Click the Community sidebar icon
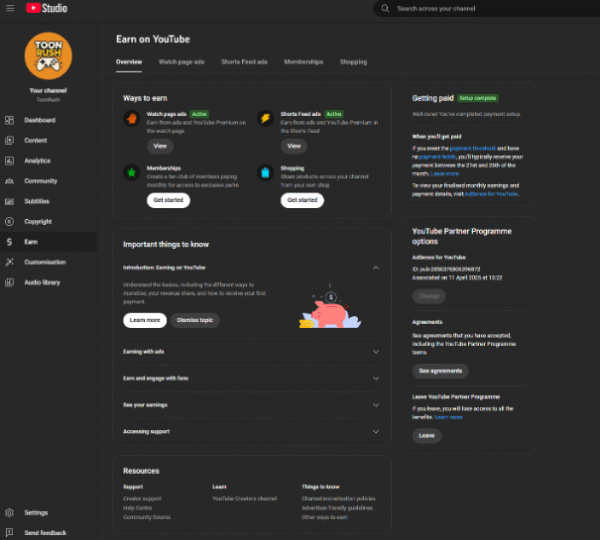 click(10, 181)
